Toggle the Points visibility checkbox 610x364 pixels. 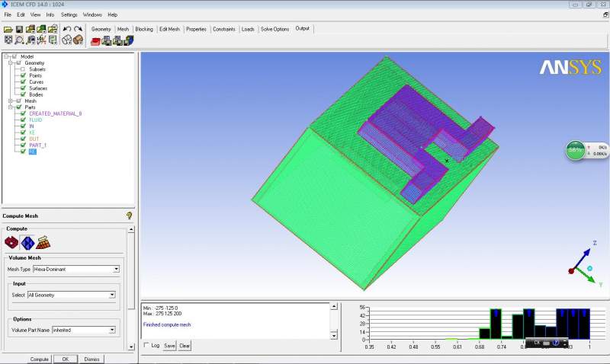click(23, 75)
